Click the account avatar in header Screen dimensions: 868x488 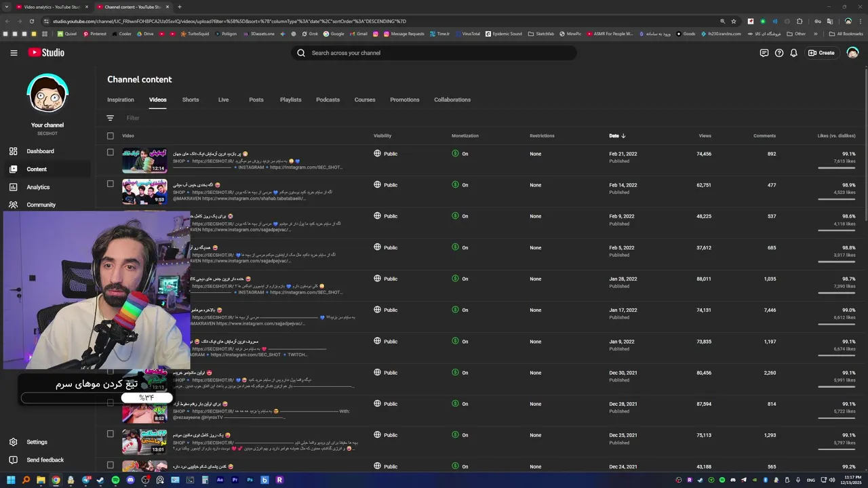coord(852,53)
